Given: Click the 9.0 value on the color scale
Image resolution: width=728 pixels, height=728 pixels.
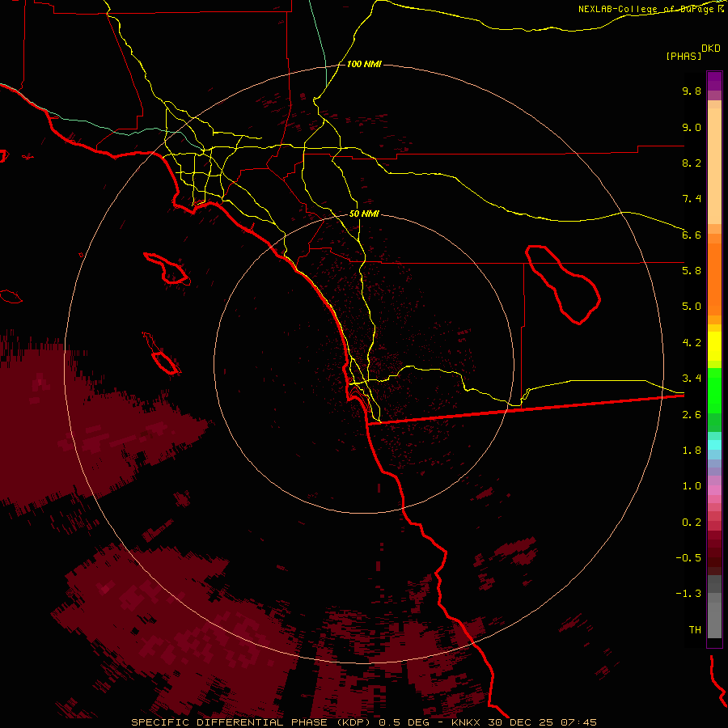Looking at the screenshot, I should tap(692, 127).
